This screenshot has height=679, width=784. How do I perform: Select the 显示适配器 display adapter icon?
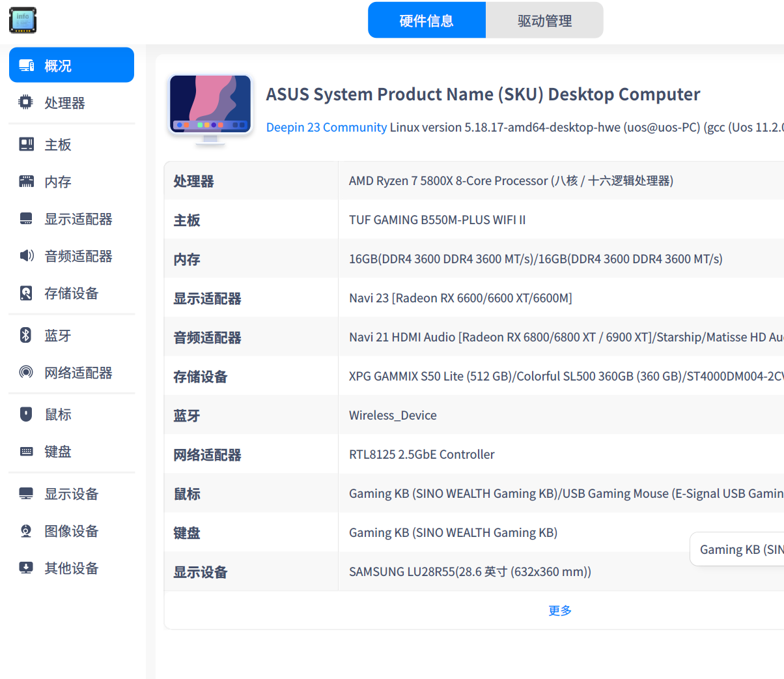[25, 219]
